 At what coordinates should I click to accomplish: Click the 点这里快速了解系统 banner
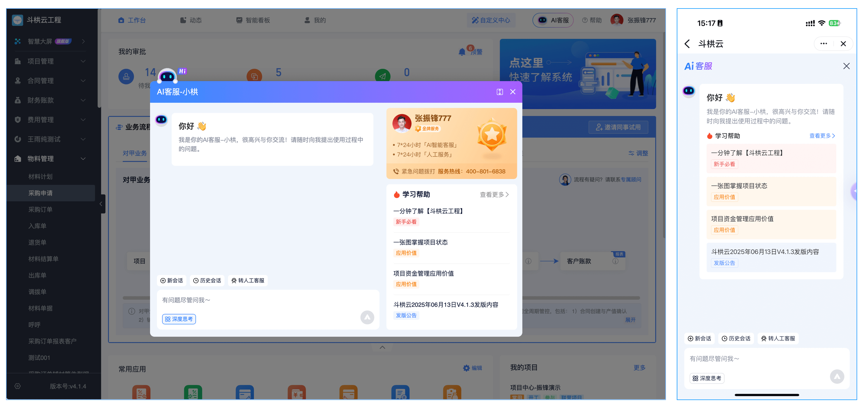[x=578, y=74]
